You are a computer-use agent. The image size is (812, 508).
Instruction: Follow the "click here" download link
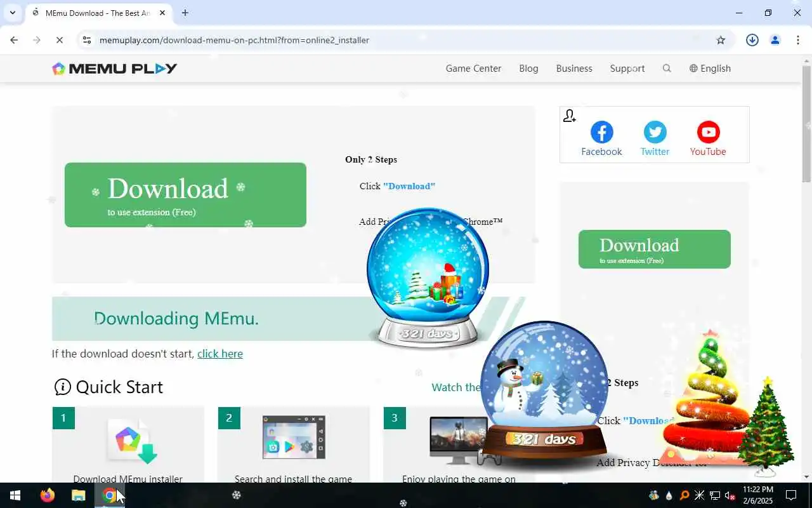point(220,354)
